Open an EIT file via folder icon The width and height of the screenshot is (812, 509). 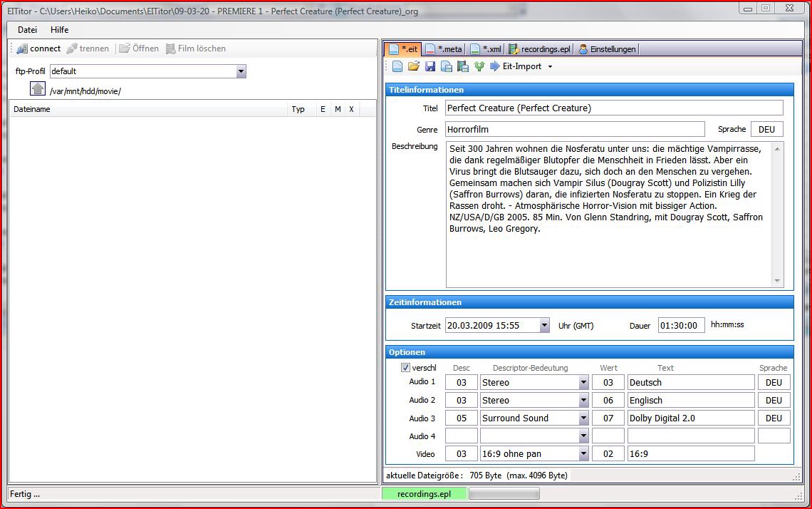pyautogui.click(x=413, y=66)
